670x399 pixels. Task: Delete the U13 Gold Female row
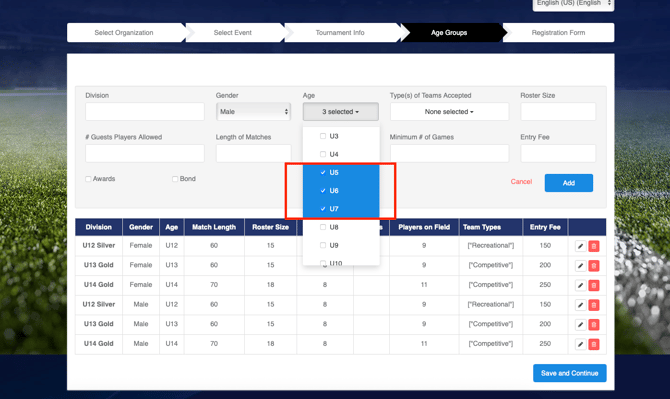(x=594, y=266)
